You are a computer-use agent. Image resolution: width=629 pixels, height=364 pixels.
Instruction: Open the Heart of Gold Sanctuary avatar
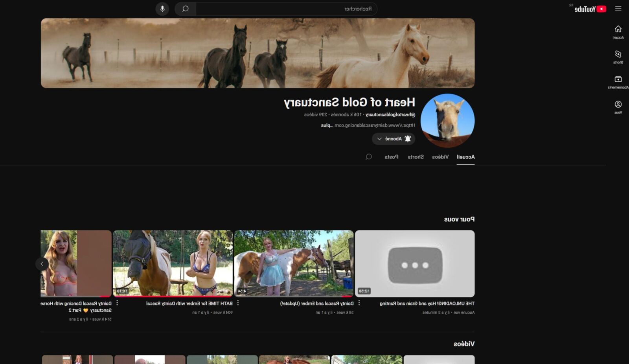[x=447, y=121]
